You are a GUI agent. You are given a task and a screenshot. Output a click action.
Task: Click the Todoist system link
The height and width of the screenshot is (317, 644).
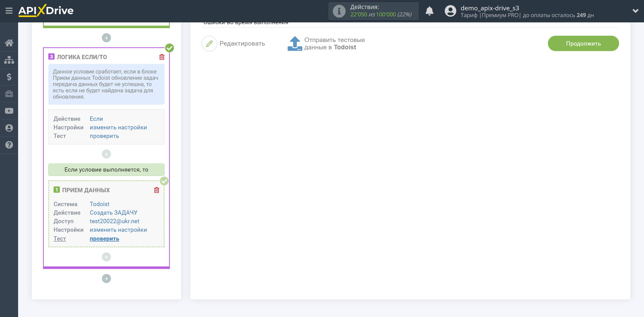click(x=100, y=204)
